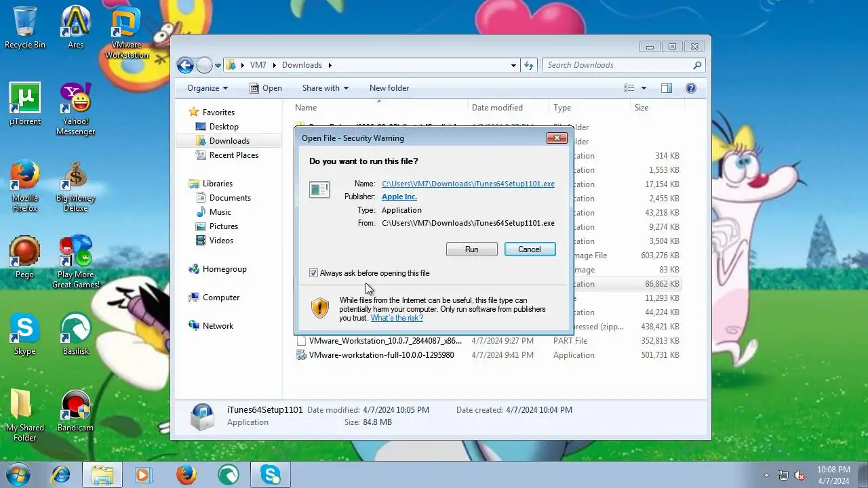The width and height of the screenshot is (868, 488).
Task: Click the volume muted tray icon
Action: [x=800, y=476]
